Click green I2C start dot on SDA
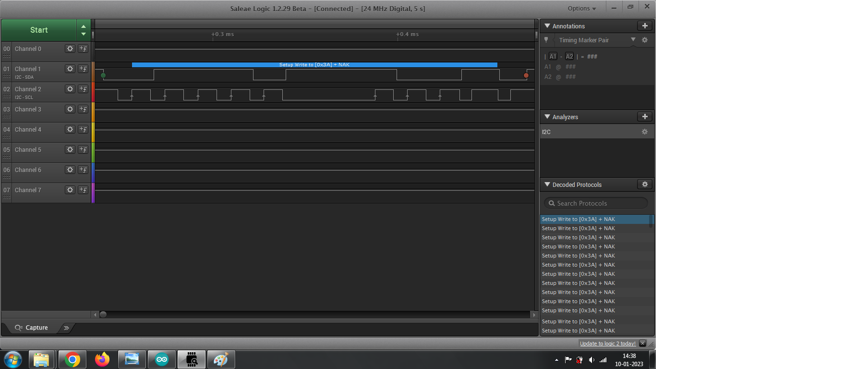The width and height of the screenshot is (868, 369). coord(103,75)
